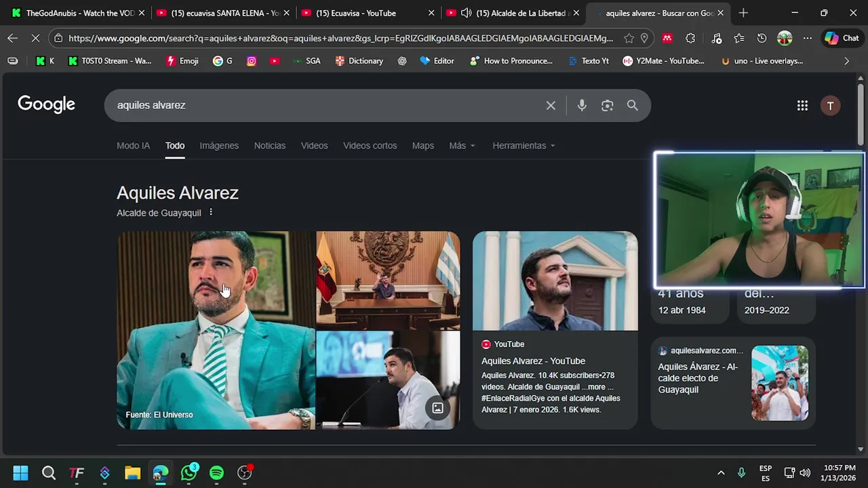Stop page loading in browser toolbar
The width and height of the screenshot is (868, 488).
click(35, 39)
